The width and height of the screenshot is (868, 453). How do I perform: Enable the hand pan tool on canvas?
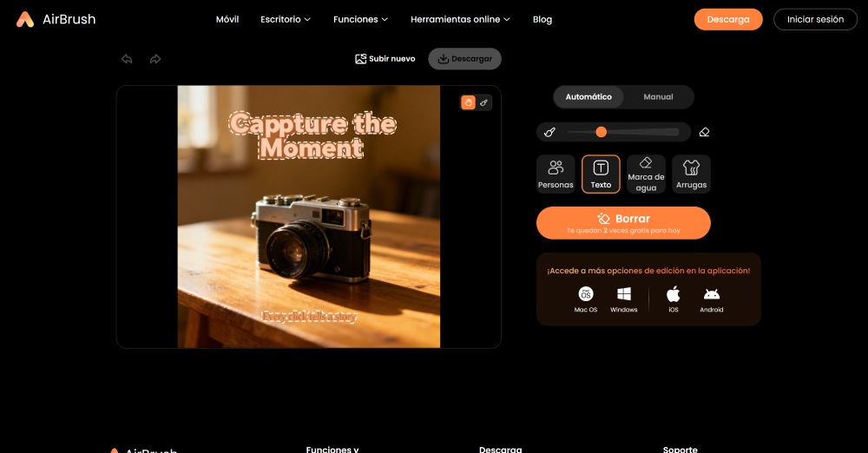point(468,102)
